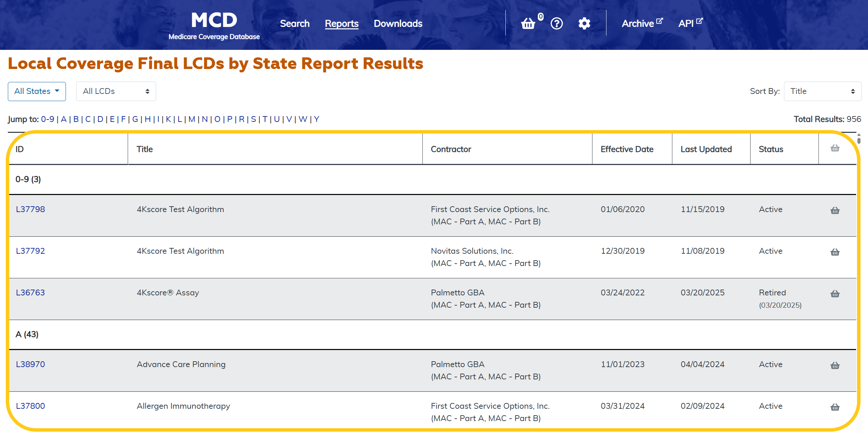Click the basket icon in table header

(x=835, y=148)
